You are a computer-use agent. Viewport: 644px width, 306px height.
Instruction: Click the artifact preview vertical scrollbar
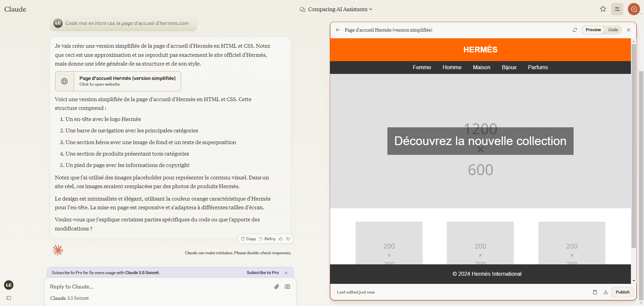pyautogui.click(x=634, y=146)
